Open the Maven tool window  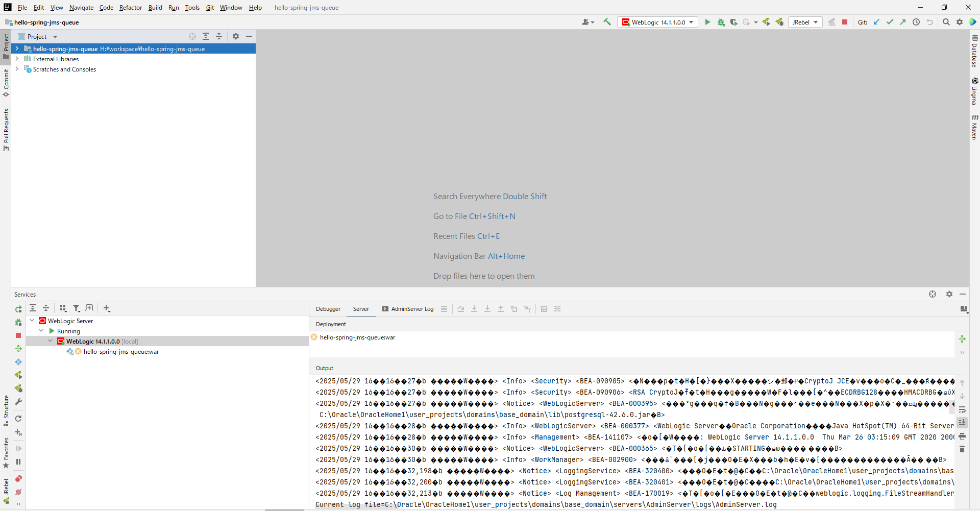click(x=974, y=127)
